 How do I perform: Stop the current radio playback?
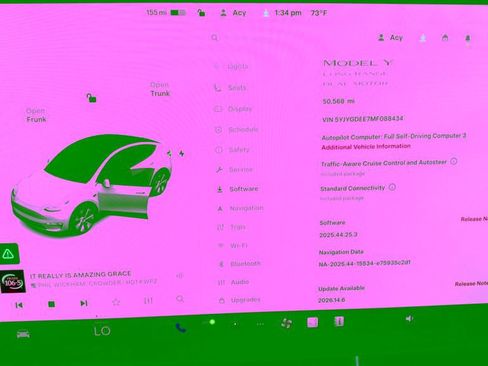pos(51,304)
